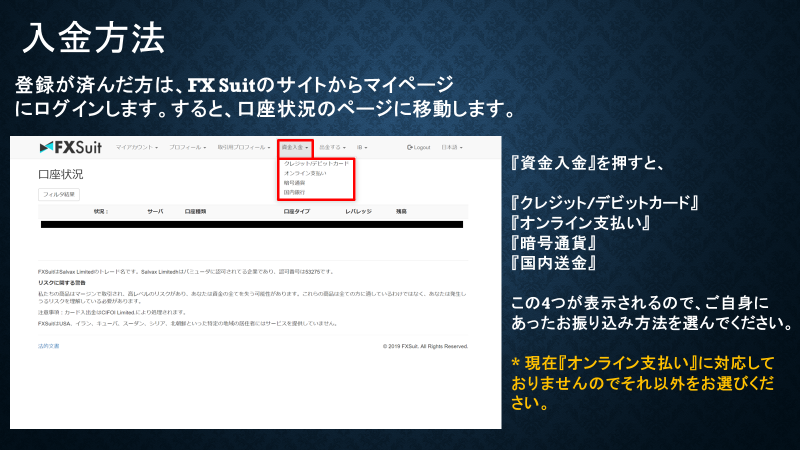Viewport: 800px width, 450px height.
Task: Open the 法的文書 link
Action: click(x=48, y=346)
